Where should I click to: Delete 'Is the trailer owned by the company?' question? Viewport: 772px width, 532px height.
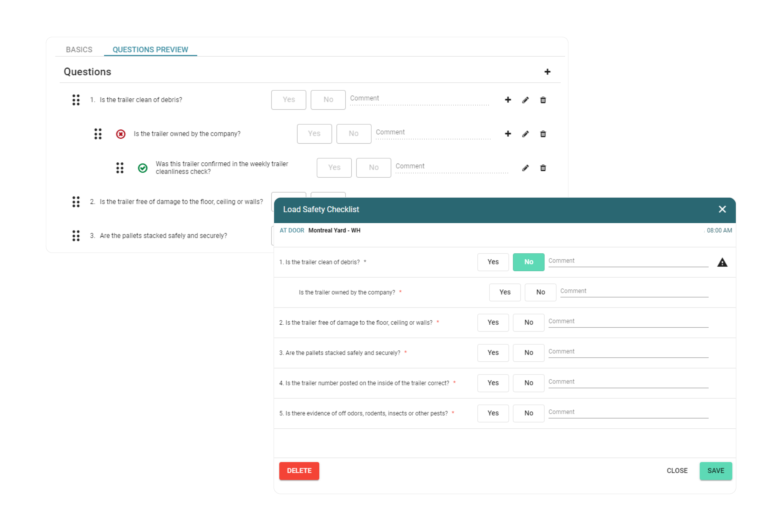click(x=543, y=134)
